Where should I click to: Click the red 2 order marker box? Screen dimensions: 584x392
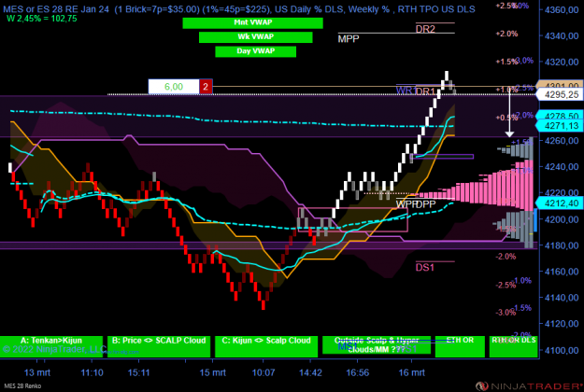(x=206, y=87)
